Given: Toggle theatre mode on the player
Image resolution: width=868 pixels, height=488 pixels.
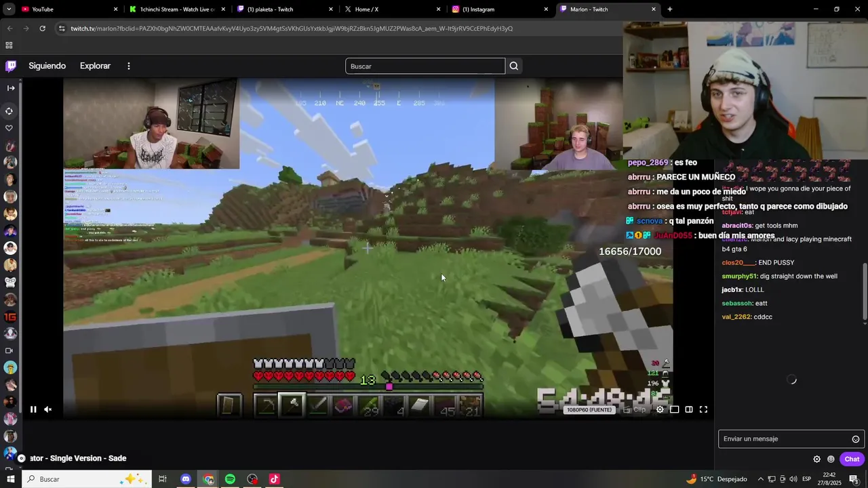Looking at the screenshot, I should coord(675,409).
